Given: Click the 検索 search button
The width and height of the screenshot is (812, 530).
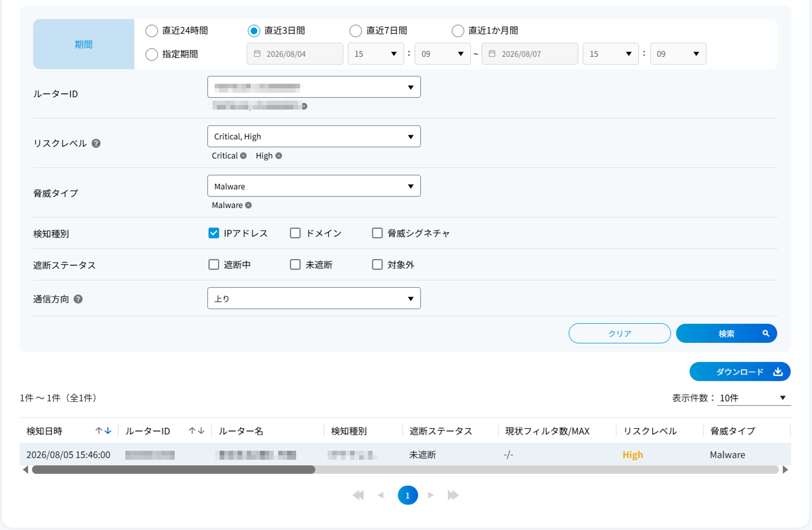Looking at the screenshot, I should click(x=726, y=334).
